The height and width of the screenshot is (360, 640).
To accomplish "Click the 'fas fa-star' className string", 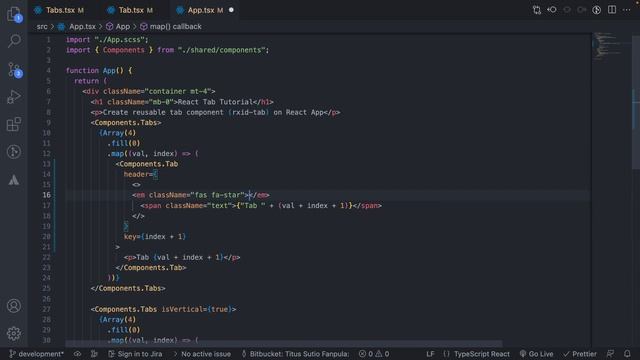I will (x=218, y=195).
